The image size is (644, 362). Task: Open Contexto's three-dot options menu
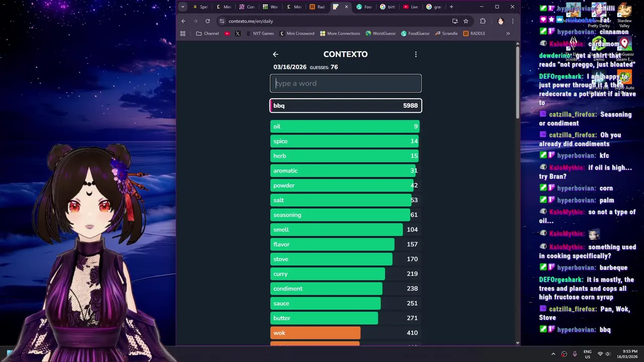[416, 54]
